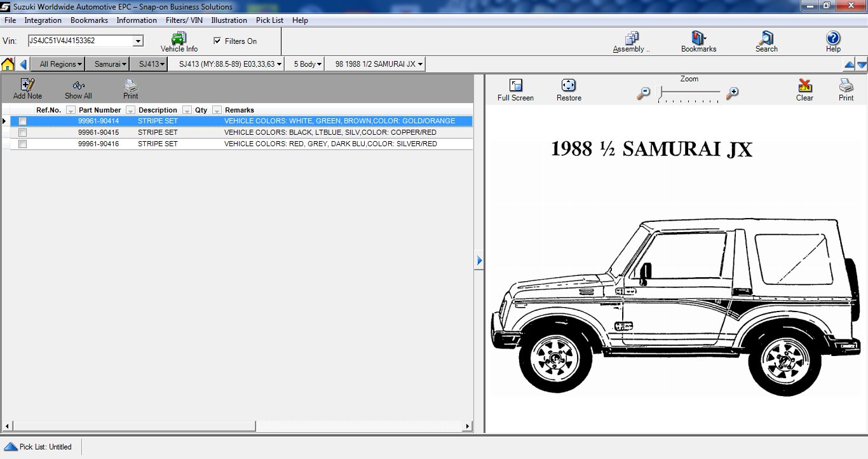Open Qty column filter arrow

coord(217,110)
